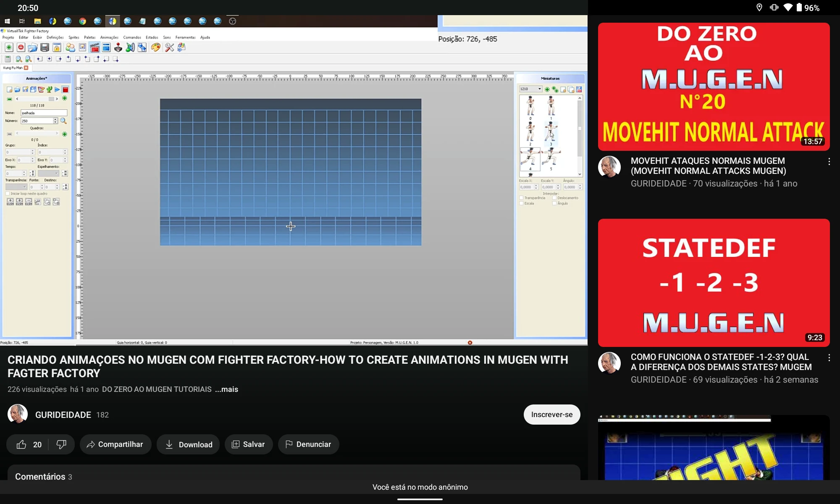The image size is (840, 504).
Task: Open the COMO FUNCIONA O STATEDEF title
Action: tap(721, 362)
